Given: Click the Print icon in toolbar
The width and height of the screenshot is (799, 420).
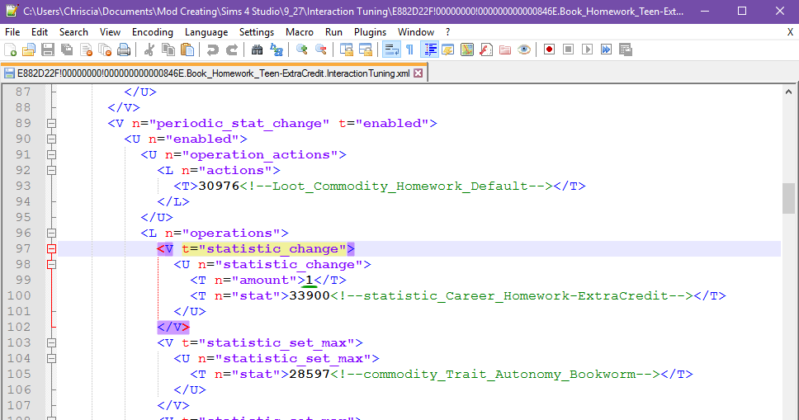Looking at the screenshot, I should pos(123,49).
